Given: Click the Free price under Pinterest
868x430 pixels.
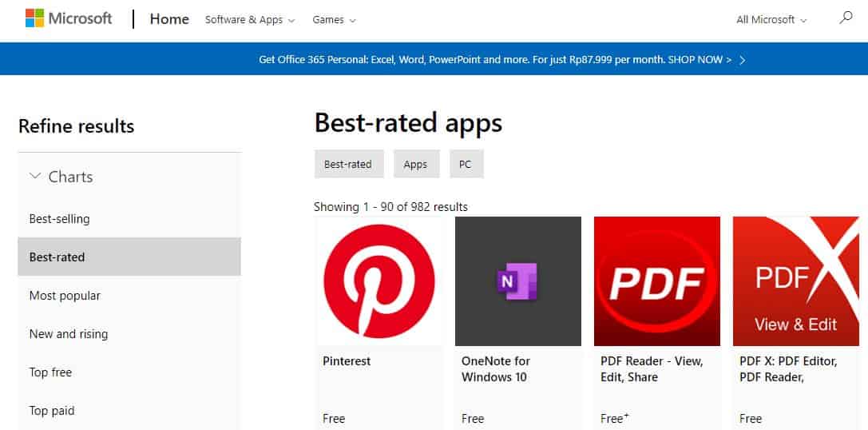Looking at the screenshot, I should pyautogui.click(x=334, y=418).
